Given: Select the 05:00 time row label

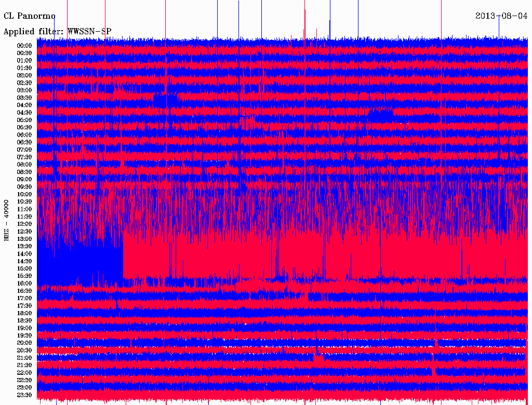Looking at the screenshot, I should tap(24, 120).
